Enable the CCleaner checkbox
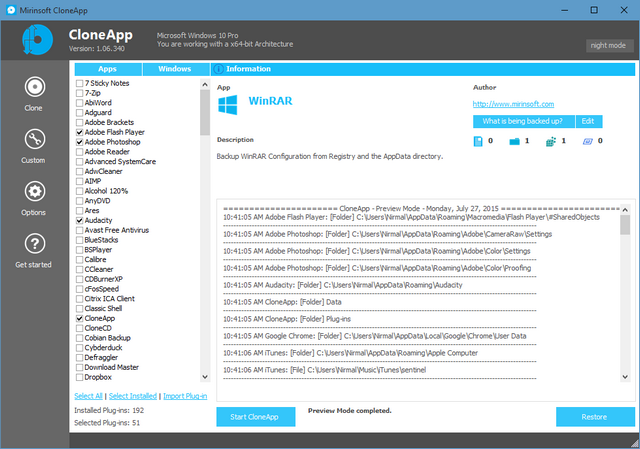This screenshot has height=449, width=640. click(x=80, y=269)
